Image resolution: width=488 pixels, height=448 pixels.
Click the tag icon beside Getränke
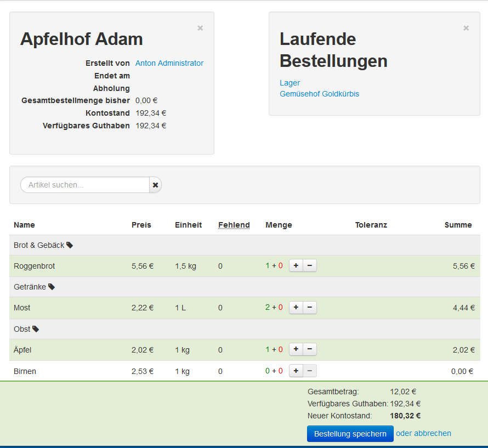click(52, 287)
